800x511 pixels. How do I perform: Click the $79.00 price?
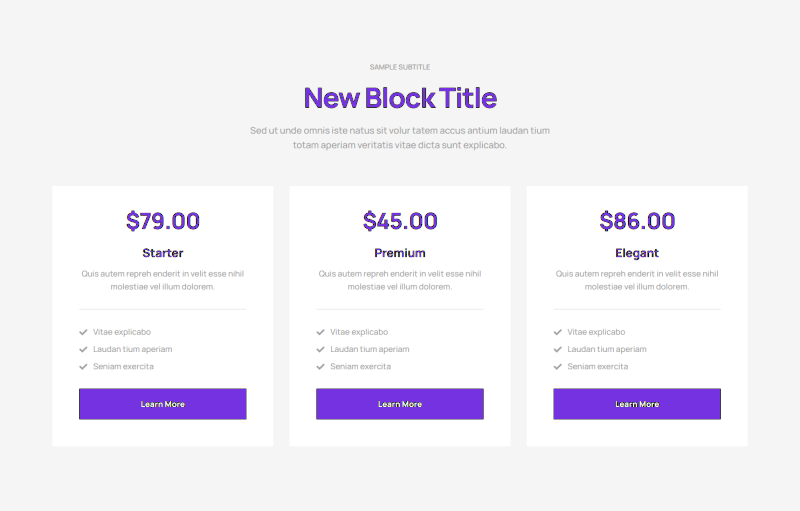tap(163, 221)
